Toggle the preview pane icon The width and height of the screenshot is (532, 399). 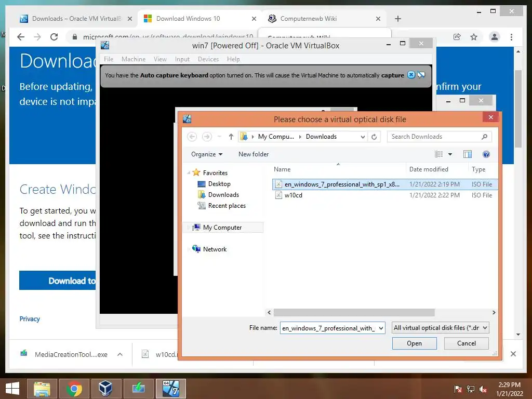467,154
